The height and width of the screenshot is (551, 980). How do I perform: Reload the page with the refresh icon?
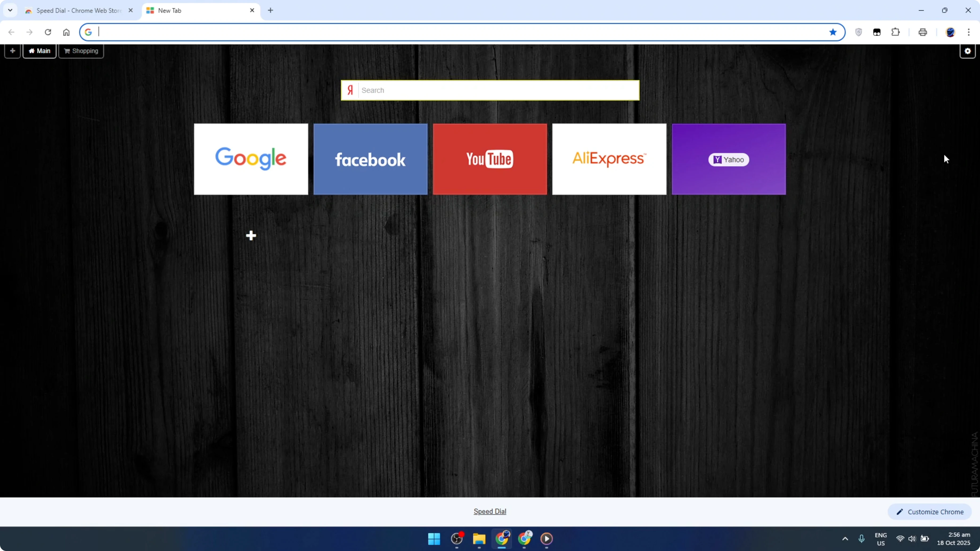[x=48, y=32]
